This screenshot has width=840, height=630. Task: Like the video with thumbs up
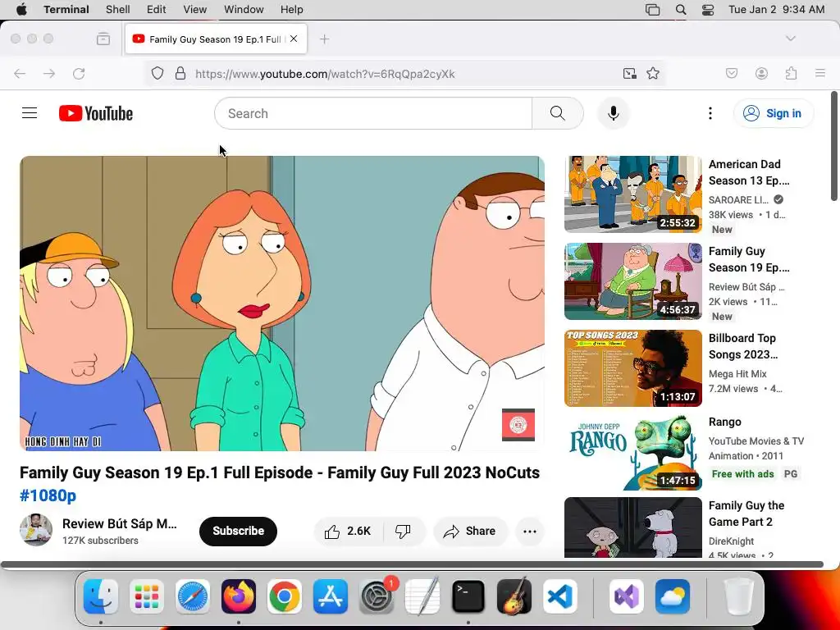point(348,531)
